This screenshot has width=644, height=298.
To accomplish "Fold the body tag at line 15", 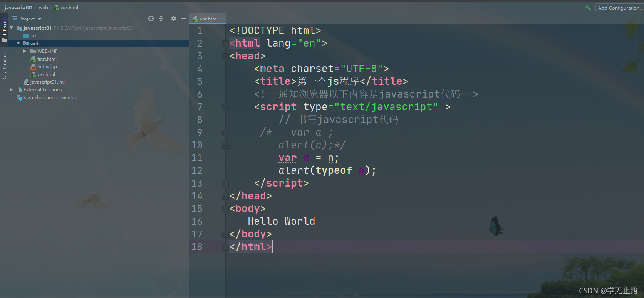I will tap(225, 209).
